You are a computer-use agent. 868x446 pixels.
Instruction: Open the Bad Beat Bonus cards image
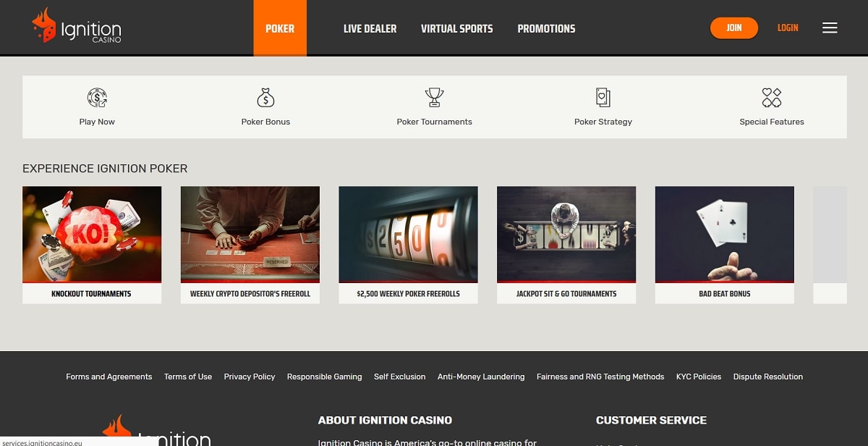tap(725, 234)
